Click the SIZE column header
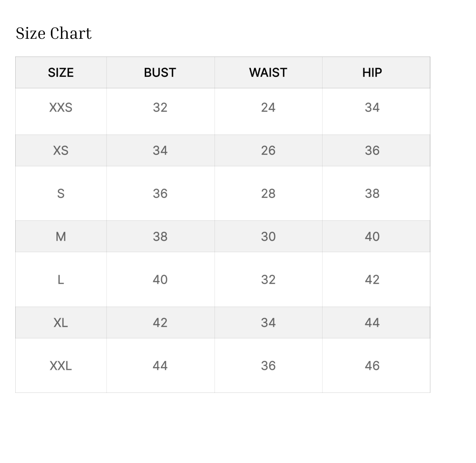This screenshot has height=463, width=476. point(61,73)
